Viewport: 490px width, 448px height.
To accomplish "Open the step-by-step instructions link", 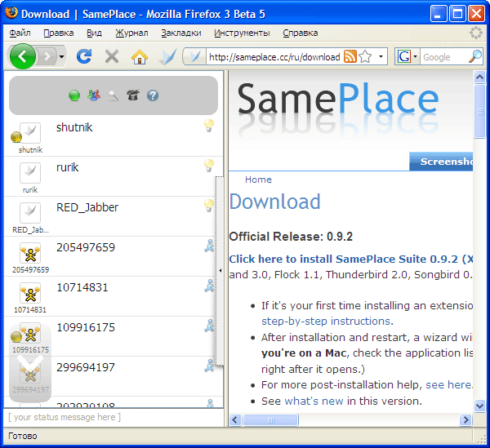I will pos(326,321).
